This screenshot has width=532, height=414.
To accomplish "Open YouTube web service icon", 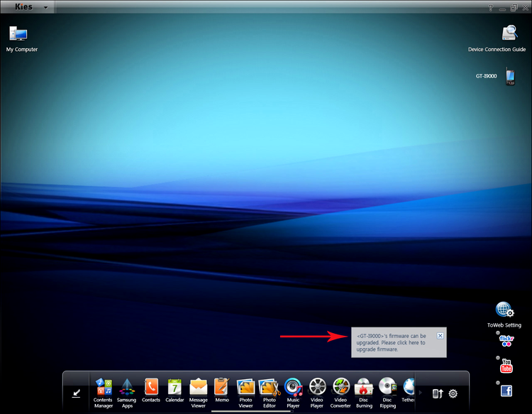I will coord(506,366).
